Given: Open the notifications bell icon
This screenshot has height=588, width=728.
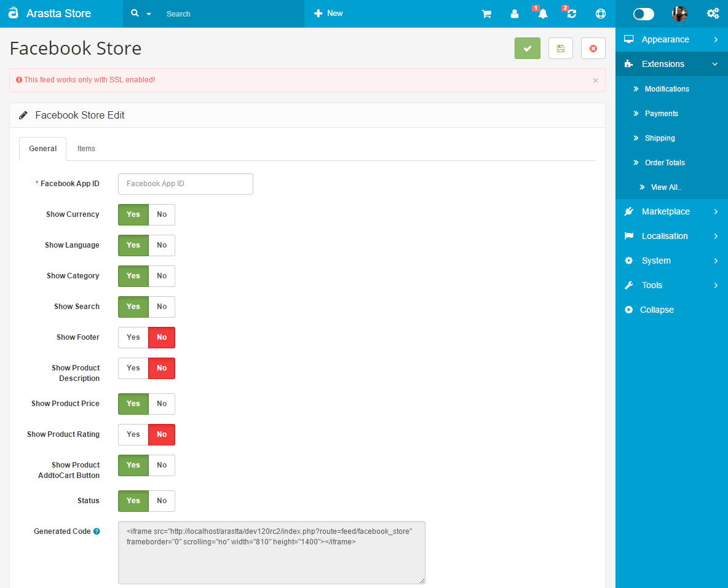Looking at the screenshot, I should 542,14.
